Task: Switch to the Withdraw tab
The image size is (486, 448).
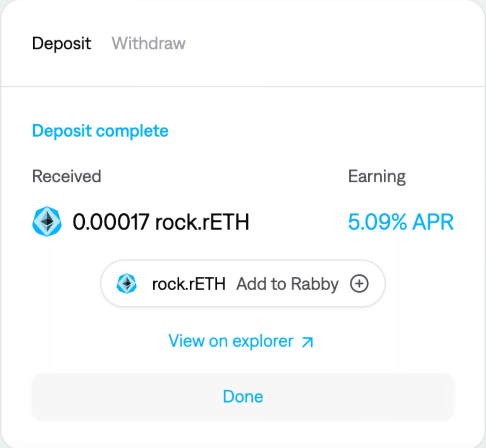Action: 148,44
